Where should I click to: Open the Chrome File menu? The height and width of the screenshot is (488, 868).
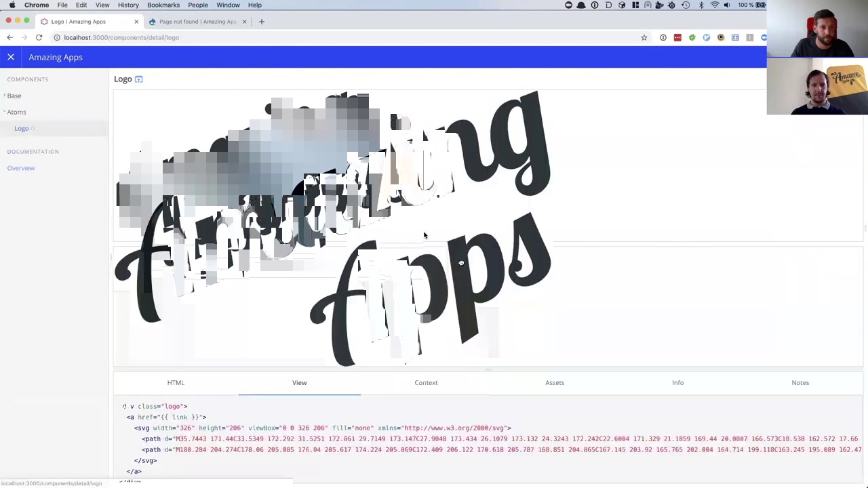(x=62, y=5)
